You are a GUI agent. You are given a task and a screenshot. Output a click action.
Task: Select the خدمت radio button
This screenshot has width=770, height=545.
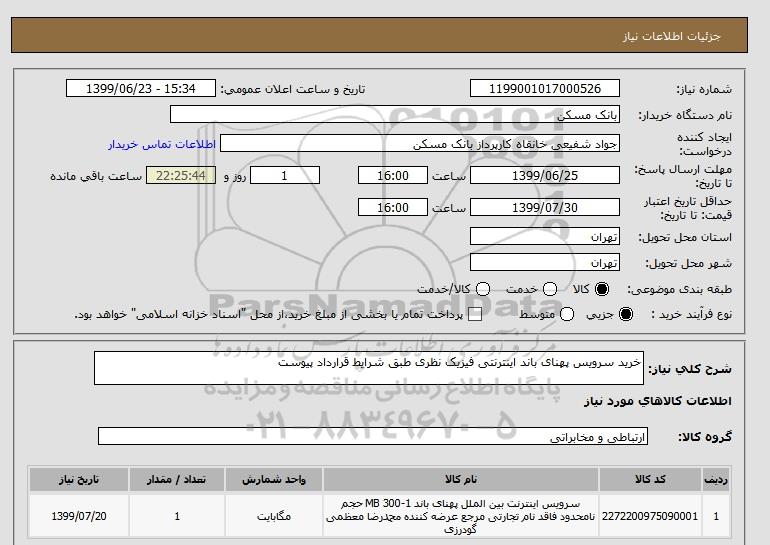550,289
